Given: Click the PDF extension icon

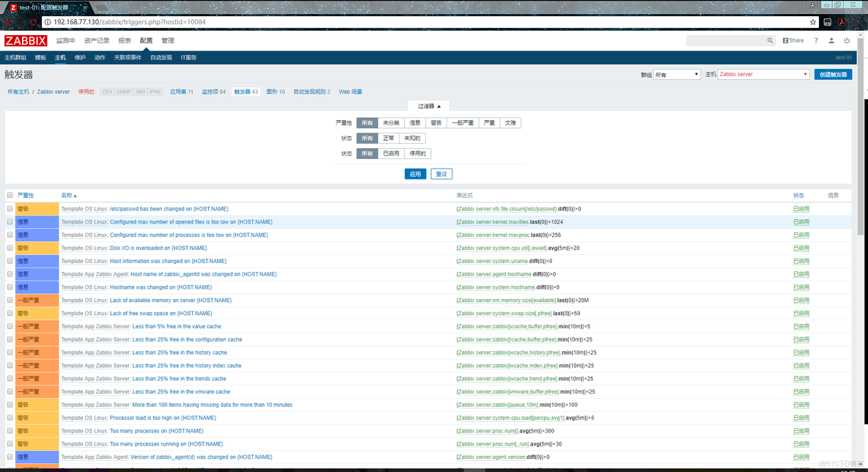Looking at the screenshot, I should [x=842, y=22].
